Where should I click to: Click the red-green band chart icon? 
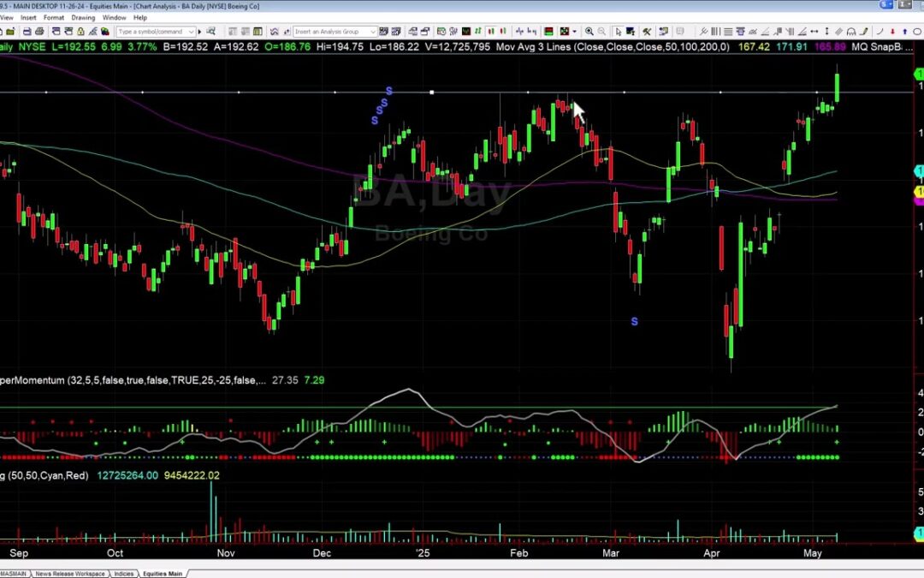(548, 32)
